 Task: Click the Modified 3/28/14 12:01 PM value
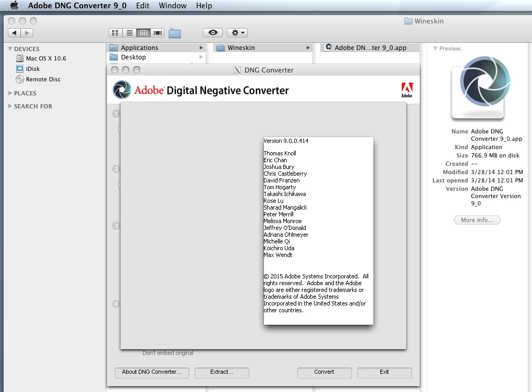[497, 172]
